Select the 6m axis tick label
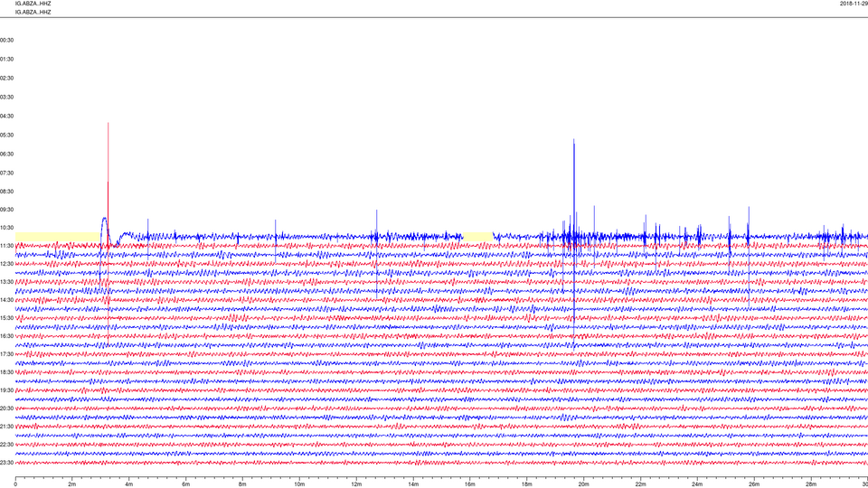This screenshot has width=868, height=488. coord(186,484)
